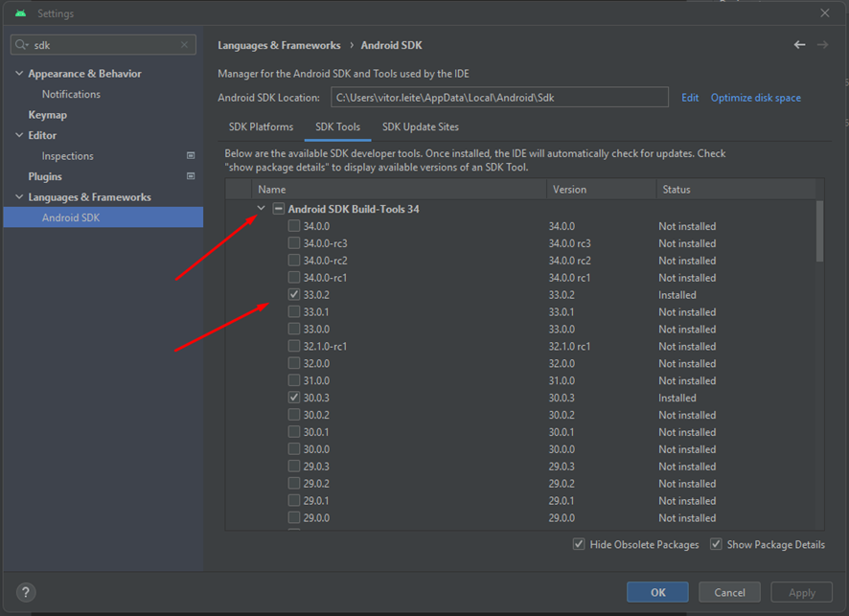The width and height of the screenshot is (849, 616).
Task: Uncheck the 33.0.2 build-tools checkbox
Action: pos(294,295)
